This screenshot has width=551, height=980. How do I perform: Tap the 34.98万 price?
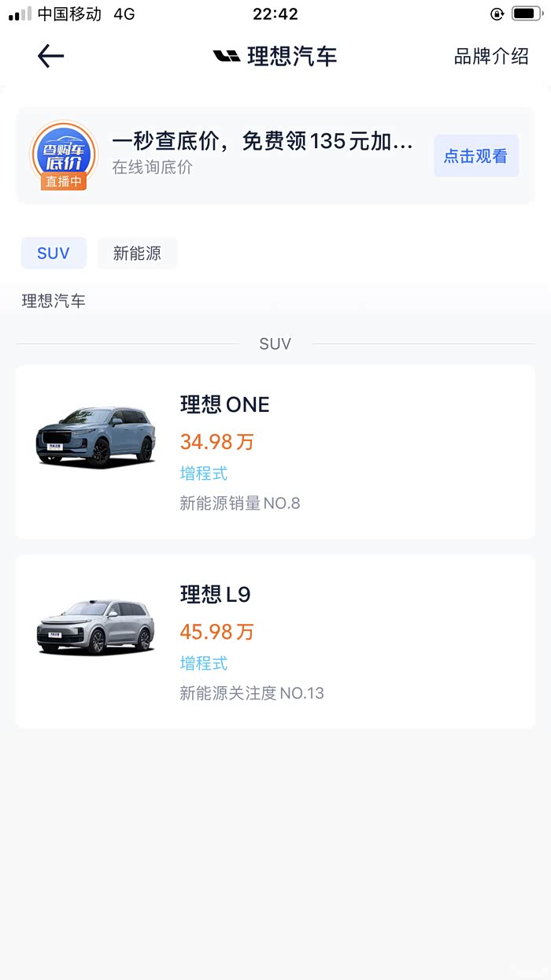(x=216, y=442)
